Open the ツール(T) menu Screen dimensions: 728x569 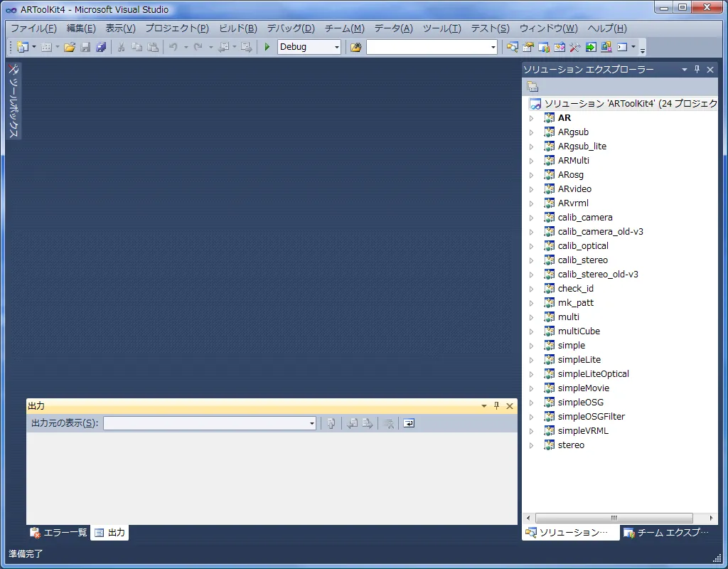(441, 28)
